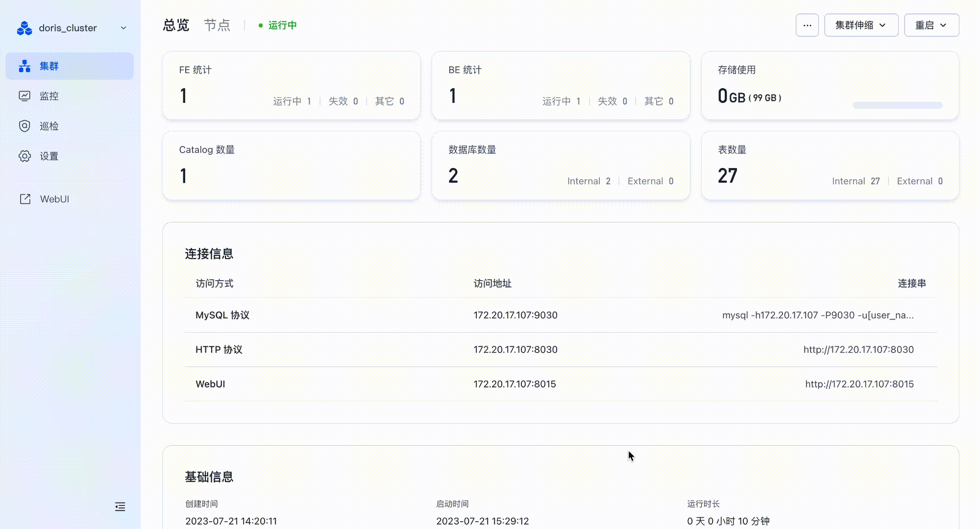Open the 集群伸缩 dropdown
Viewport: 980px width, 529px height.
[x=861, y=25]
